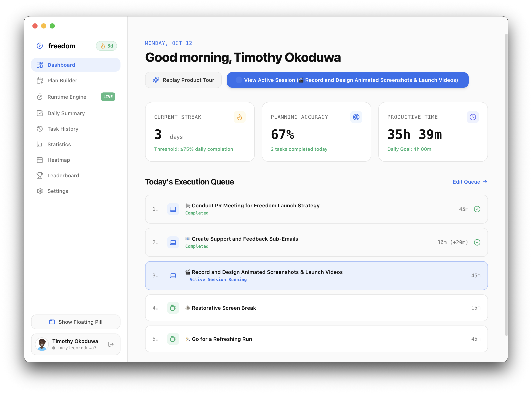Click the @timmyleeokoduwa7 username
The image size is (532, 394).
(74, 348)
